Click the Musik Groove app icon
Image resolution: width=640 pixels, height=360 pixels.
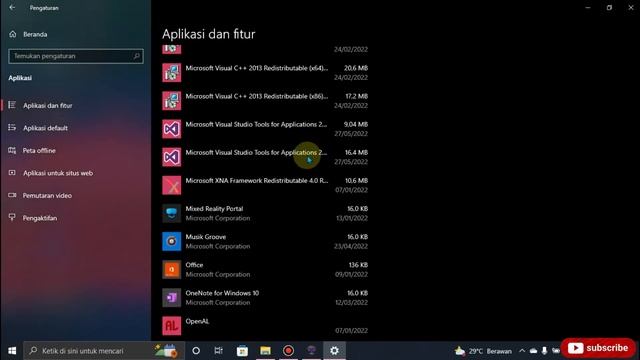[171, 242]
